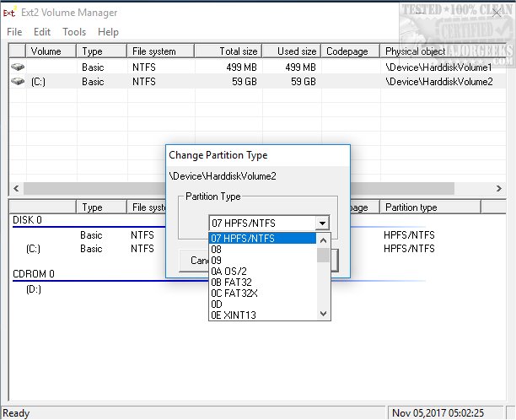Click the dropdown list scroll-up arrow
The image size is (516, 420).
[x=323, y=240]
